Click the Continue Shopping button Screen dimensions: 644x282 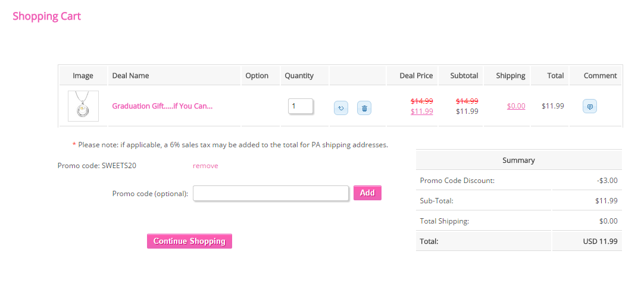point(189,241)
